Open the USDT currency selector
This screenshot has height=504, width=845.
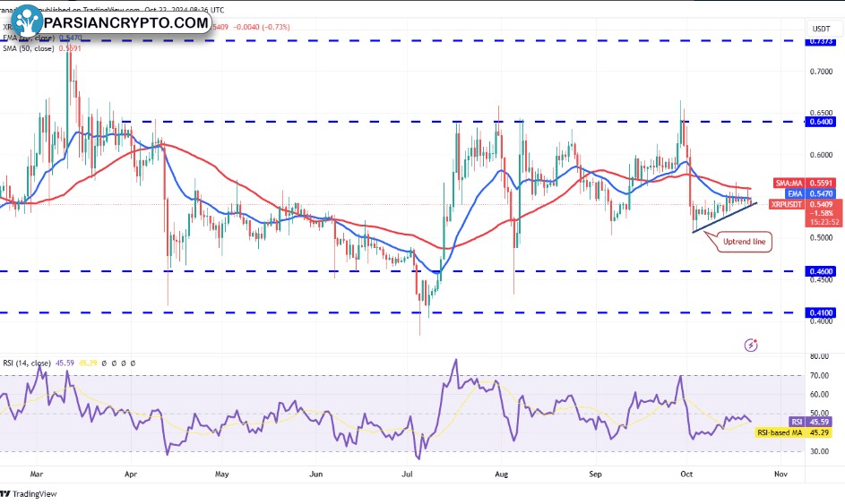(822, 29)
